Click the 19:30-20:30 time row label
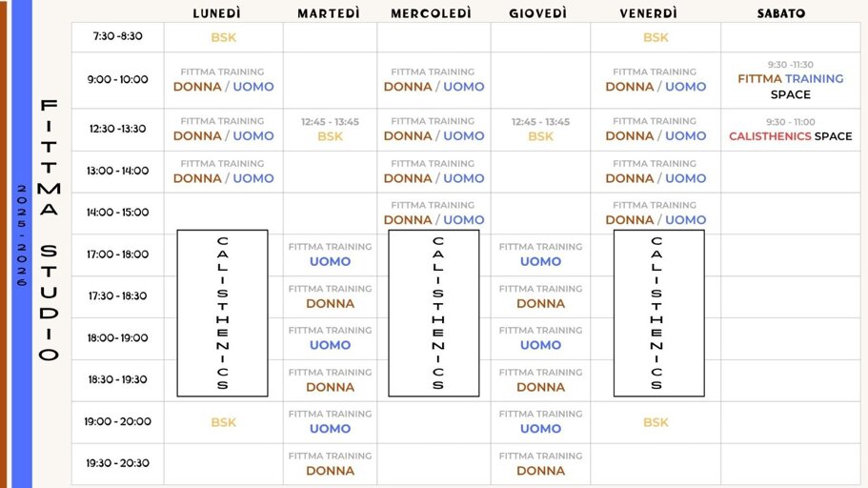This screenshot has height=488, width=868. point(117,463)
